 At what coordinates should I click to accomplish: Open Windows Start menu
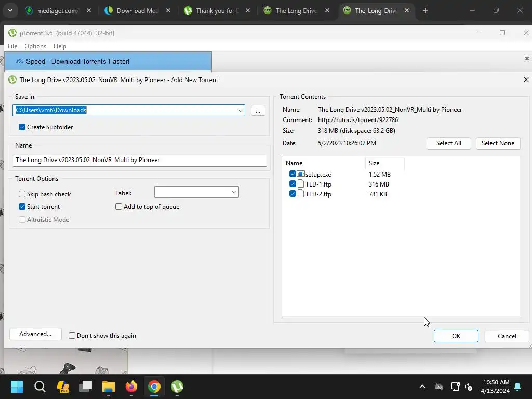click(x=17, y=387)
